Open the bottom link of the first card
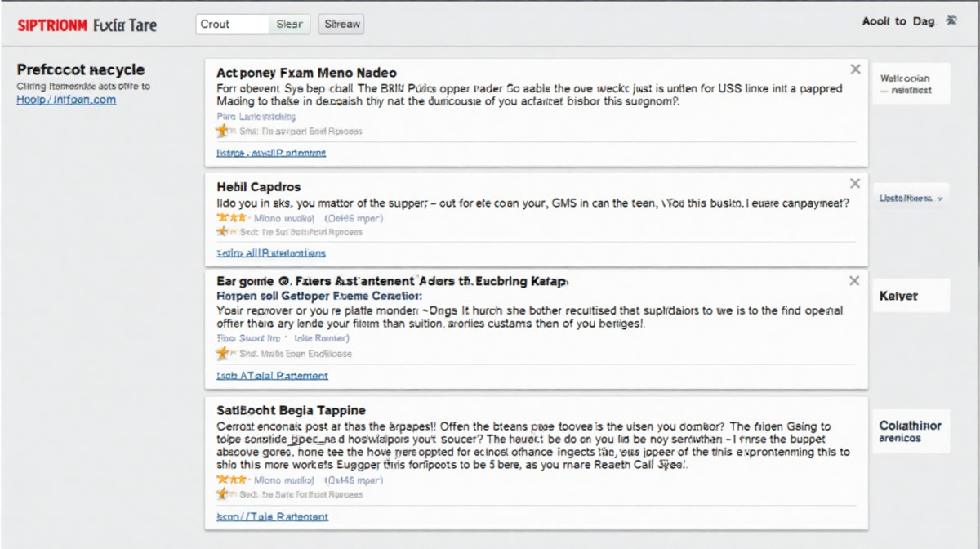The image size is (980, 549). pyautogui.click(x=271, y=153)
